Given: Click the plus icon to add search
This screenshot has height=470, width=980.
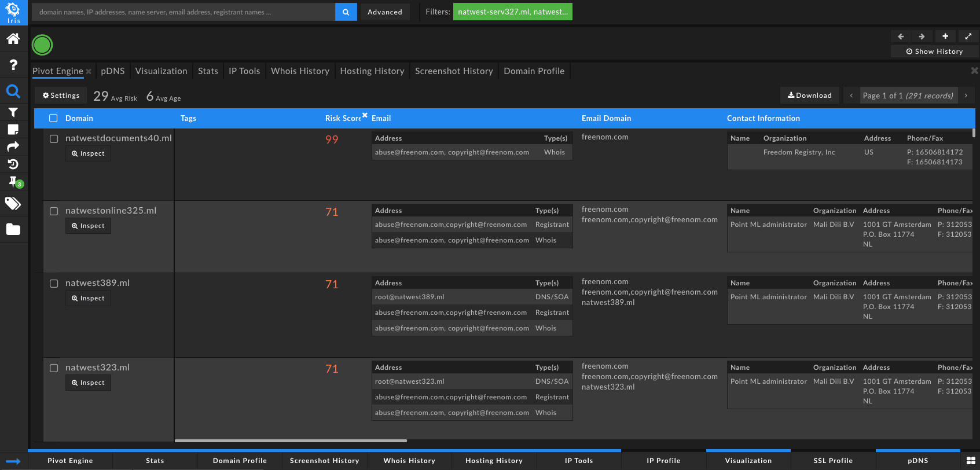Looking at the screenshot, I should click(x=945, y=36).
